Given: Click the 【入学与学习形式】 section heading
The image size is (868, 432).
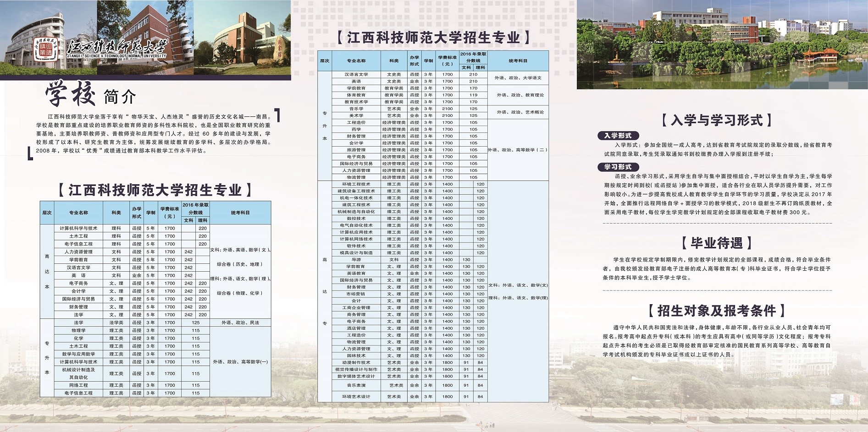Looking at the screenshot, I should (717, 120).
